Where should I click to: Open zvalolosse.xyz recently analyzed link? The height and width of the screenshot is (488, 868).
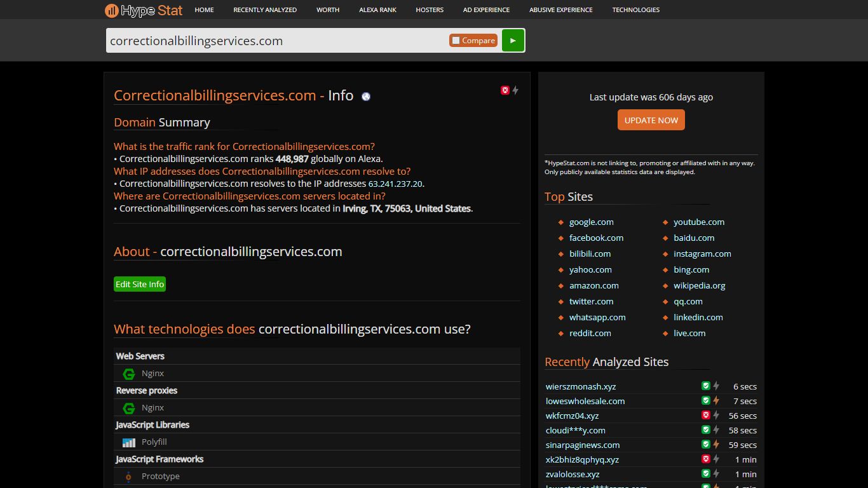coord(573,474)
